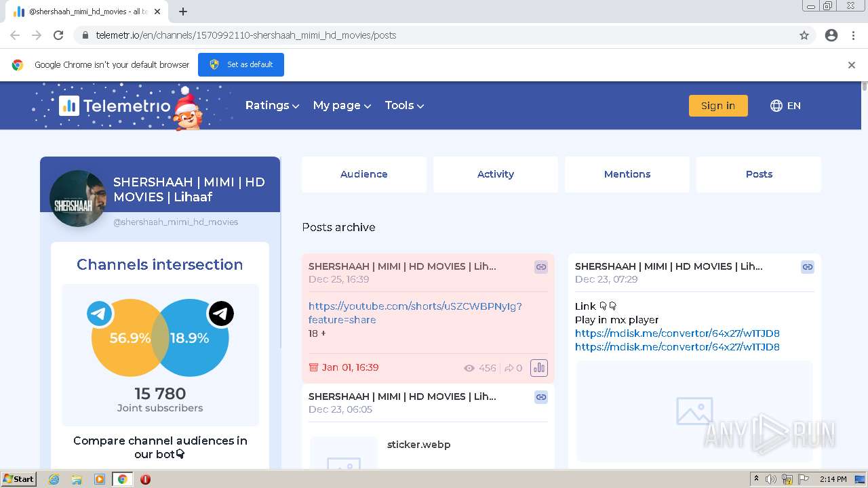Click the black Telegram icon on blue circle
The image size is (868, 488).
pyautogui.click(x=221, y=314)
